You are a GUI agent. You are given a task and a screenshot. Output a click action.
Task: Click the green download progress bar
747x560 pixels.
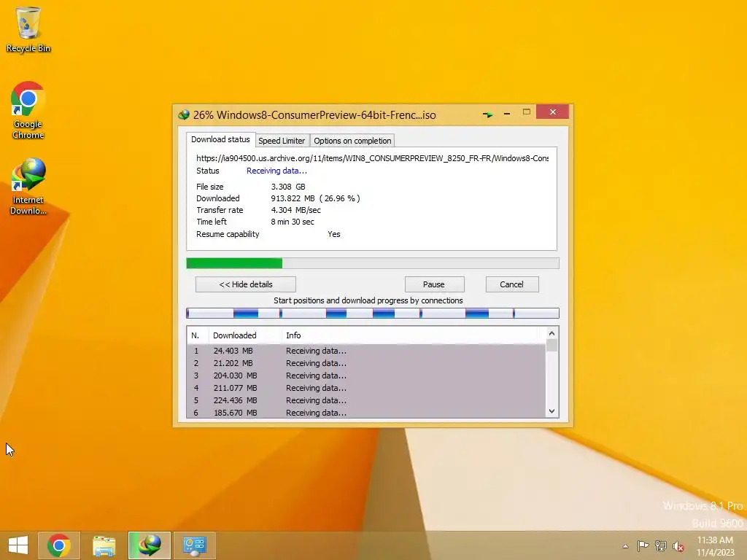(373, 262)
